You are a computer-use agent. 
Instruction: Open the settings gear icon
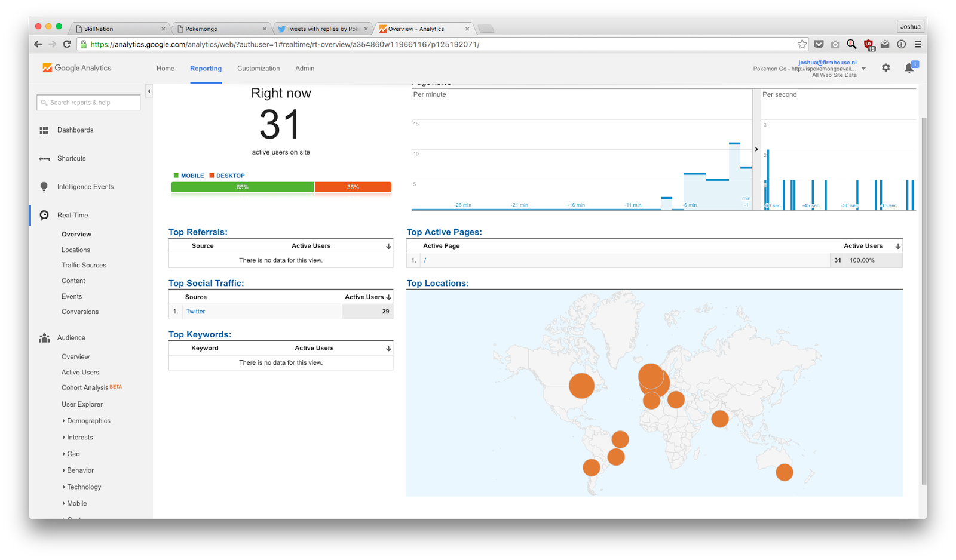[885, 68]
